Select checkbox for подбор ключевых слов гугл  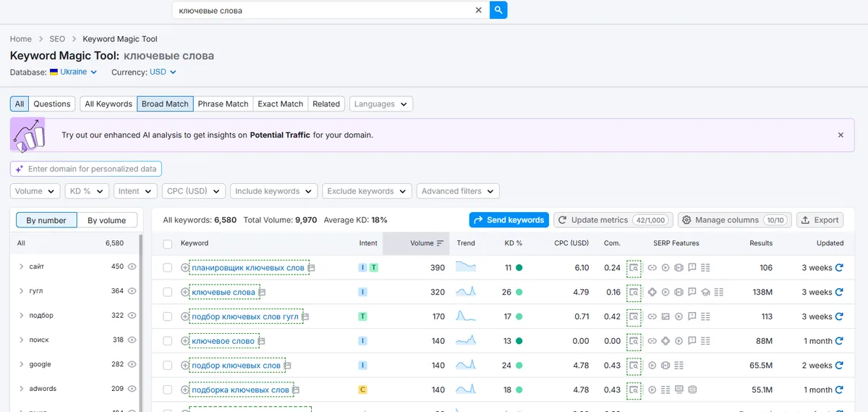click(168, 316)
